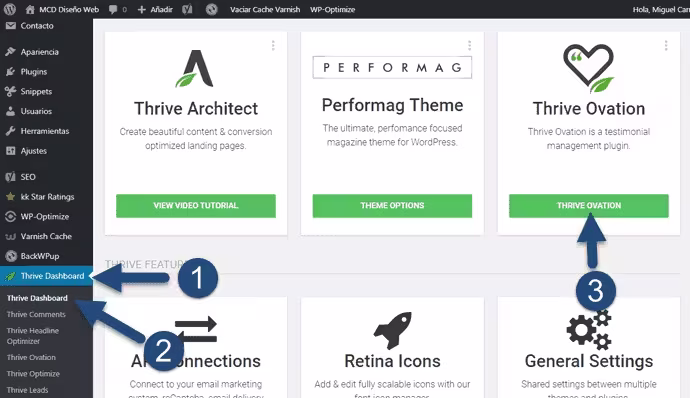Screen dimensions: 690x398
Task: Click the Retina Icons card title
Action: tap(392, 361)
